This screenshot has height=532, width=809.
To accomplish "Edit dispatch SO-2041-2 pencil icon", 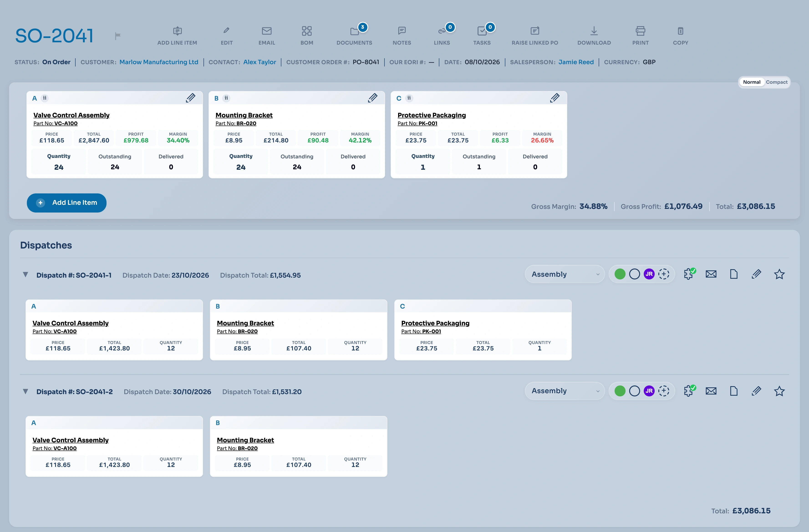I will [x=756, y=391].
